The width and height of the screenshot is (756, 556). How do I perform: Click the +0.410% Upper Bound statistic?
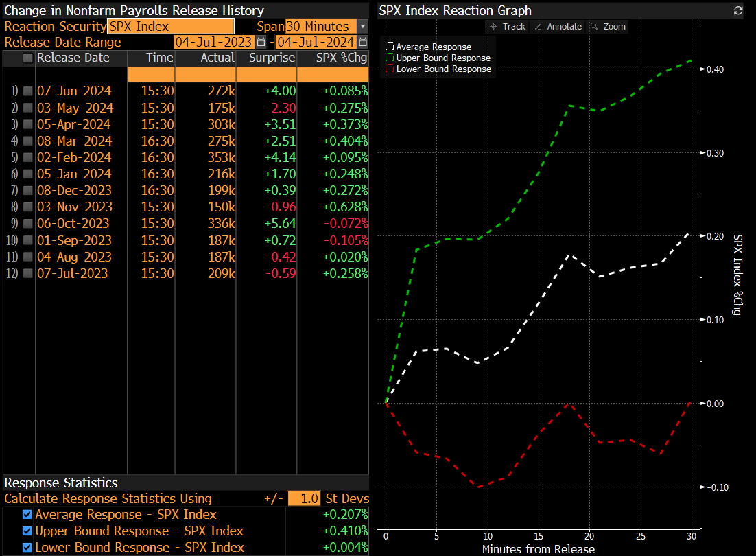[x=345, y=531]
